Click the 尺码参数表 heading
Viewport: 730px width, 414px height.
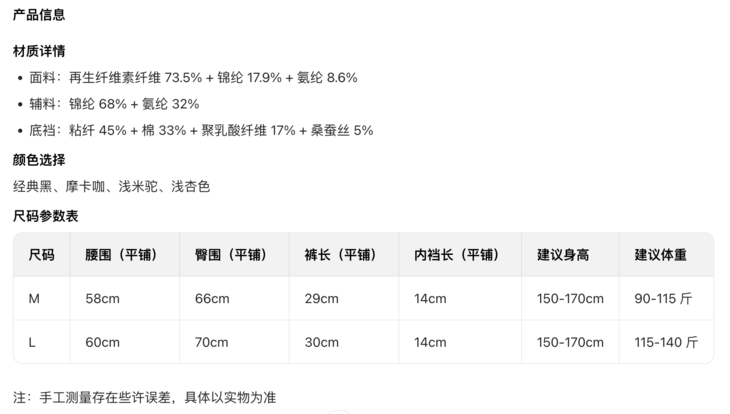[46, 216]
